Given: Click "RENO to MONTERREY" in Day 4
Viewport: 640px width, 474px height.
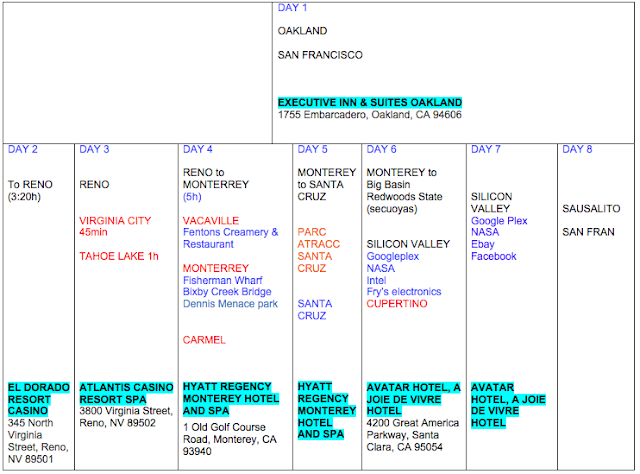Looking at the screenshot, I should [x=216, y=178].
